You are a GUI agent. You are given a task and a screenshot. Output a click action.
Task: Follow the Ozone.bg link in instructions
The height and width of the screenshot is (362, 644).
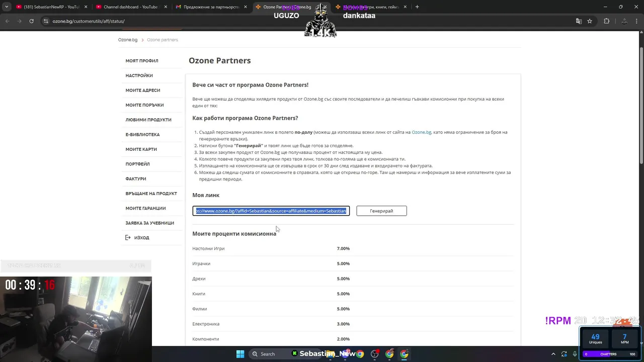click(422, 132)
